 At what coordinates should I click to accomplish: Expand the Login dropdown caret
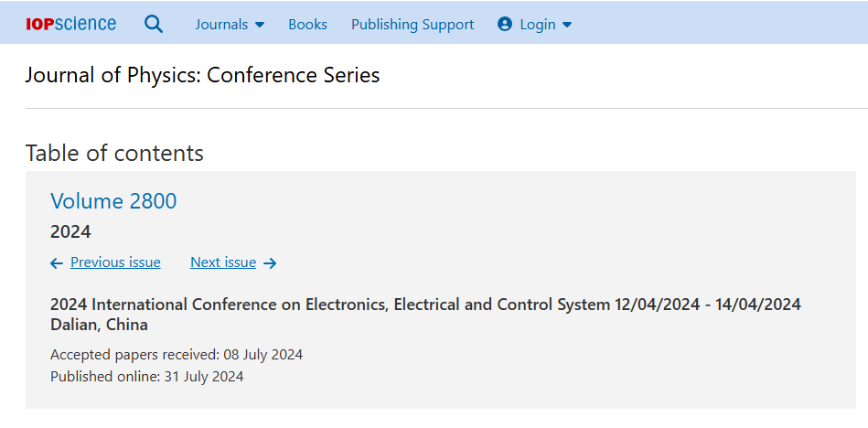[x=567, y=26]
